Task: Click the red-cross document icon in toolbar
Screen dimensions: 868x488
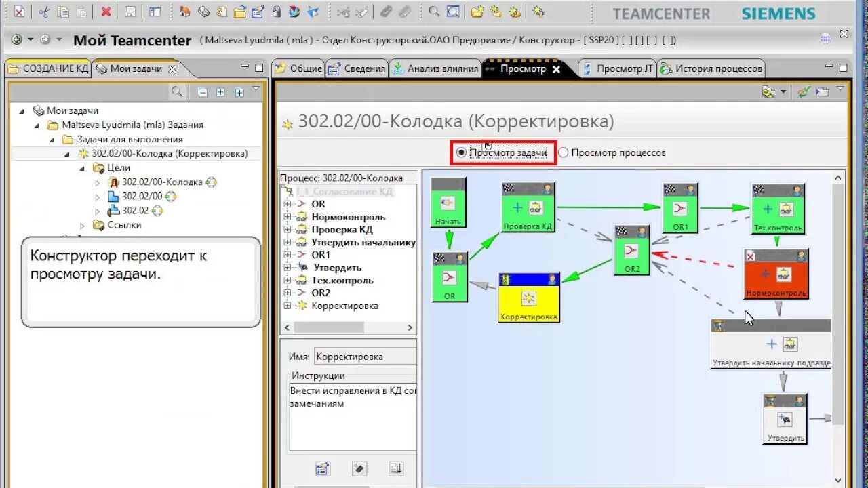Action: coord(19,12)
